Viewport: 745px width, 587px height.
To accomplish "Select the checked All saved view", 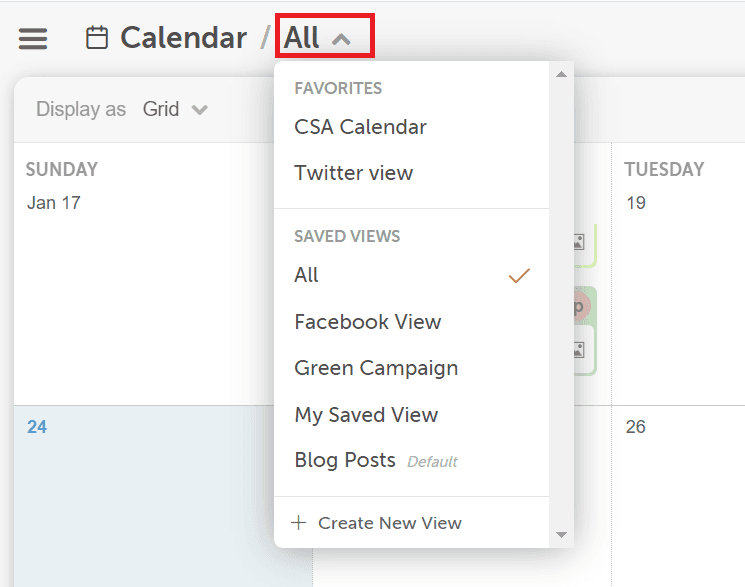I will point(411,275).
